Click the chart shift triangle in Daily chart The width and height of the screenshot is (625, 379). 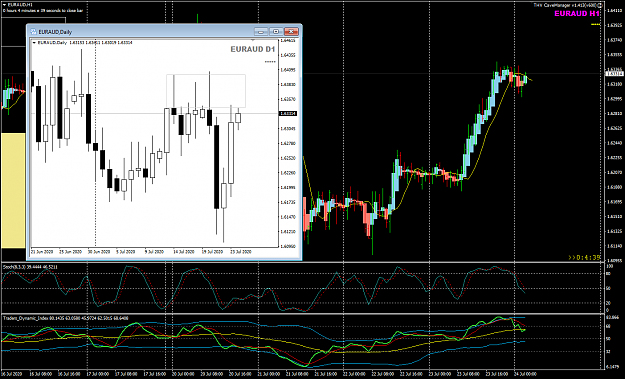(253, 40)
